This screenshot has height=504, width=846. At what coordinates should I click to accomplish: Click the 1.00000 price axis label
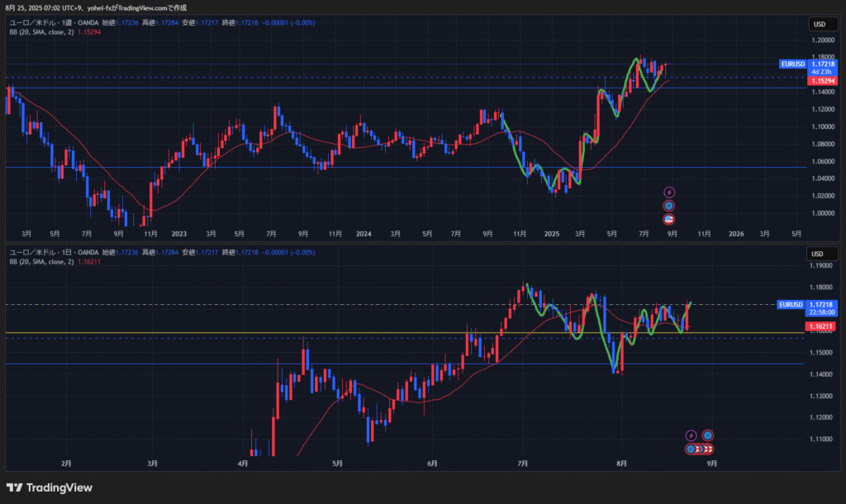coord(823,213)
